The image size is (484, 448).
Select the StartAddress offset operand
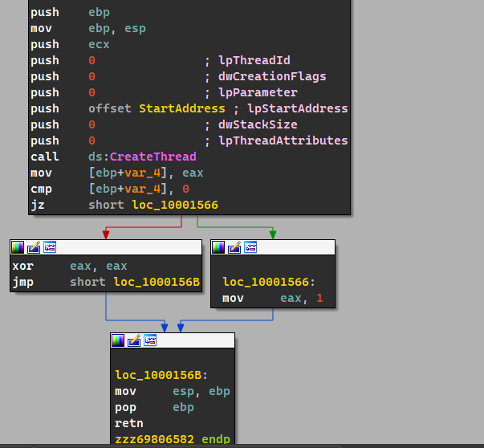point(182,108)
